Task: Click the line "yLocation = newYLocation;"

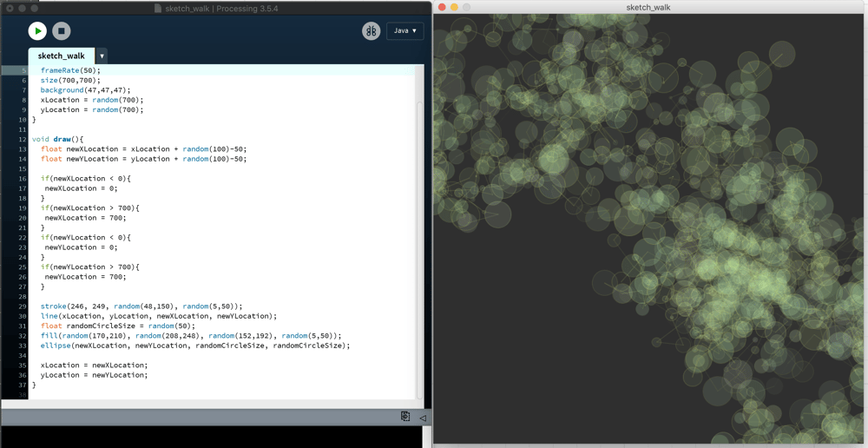Action: point(94,375)
